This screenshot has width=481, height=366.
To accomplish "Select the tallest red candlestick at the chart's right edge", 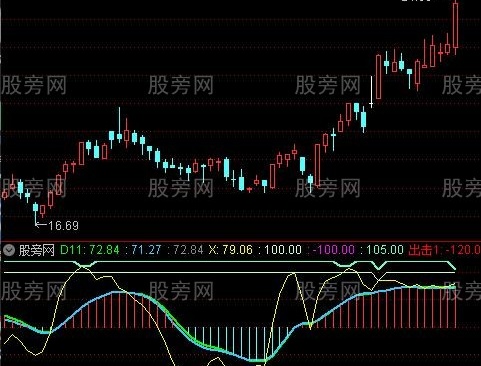I will [455, 27].
